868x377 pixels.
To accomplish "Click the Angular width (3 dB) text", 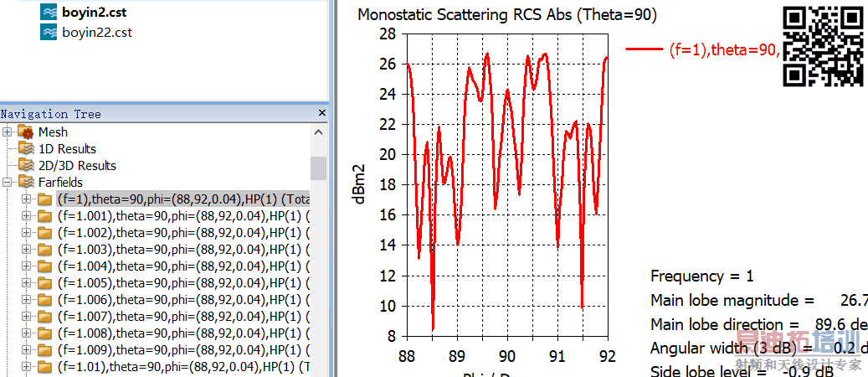I will pos(759,349).
